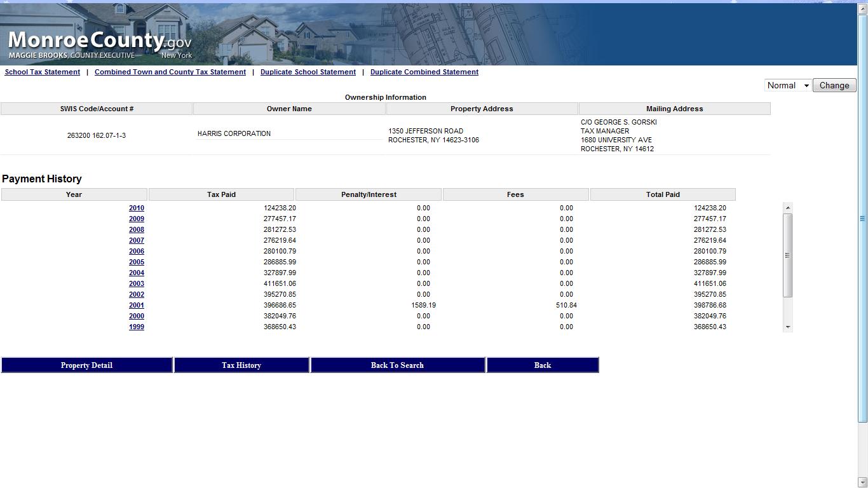Open the Property Detail view

86,365
